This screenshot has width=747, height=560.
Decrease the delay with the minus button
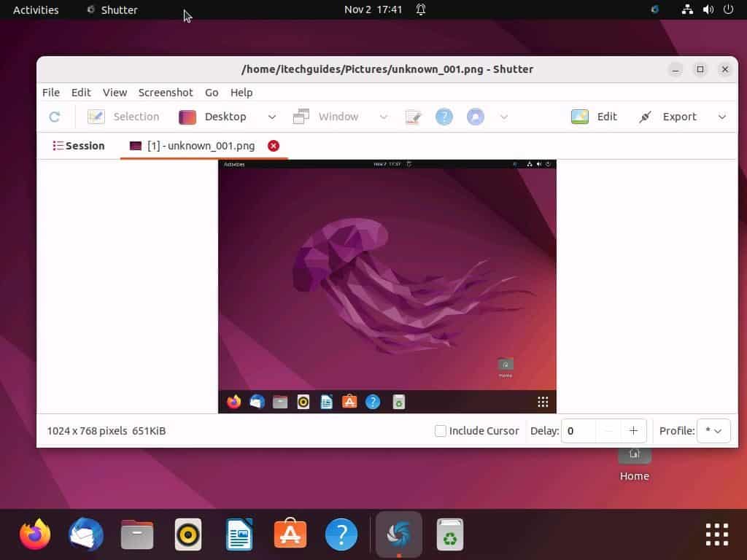coord(608,431)
